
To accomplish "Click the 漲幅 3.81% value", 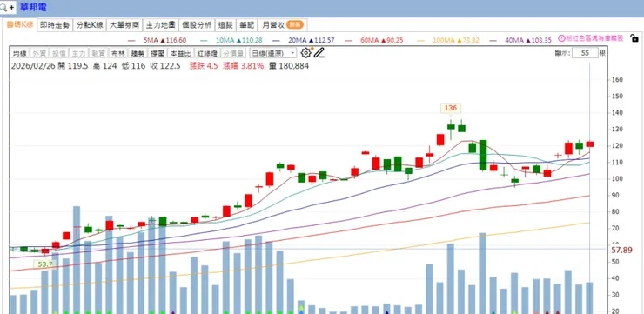I will [x=243, y=66].
